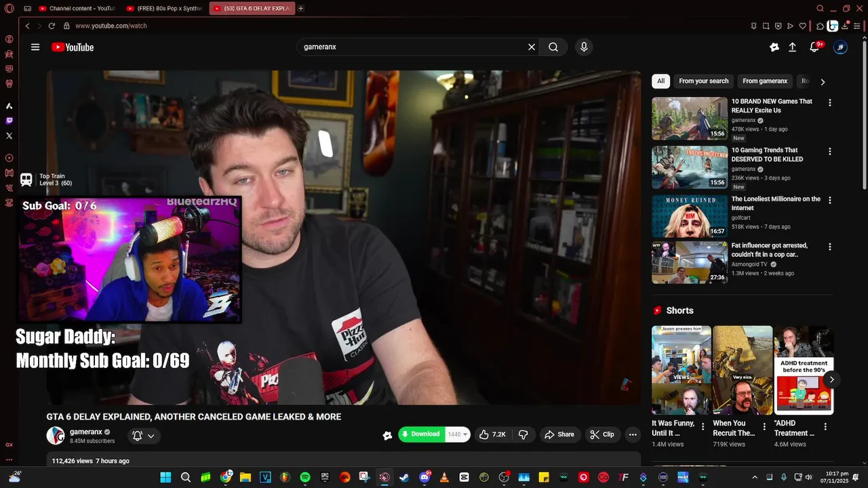This screenshot has height=488, width=868.
Task: Click the sparkle Ask icon in the header
Action: (774, 47)
